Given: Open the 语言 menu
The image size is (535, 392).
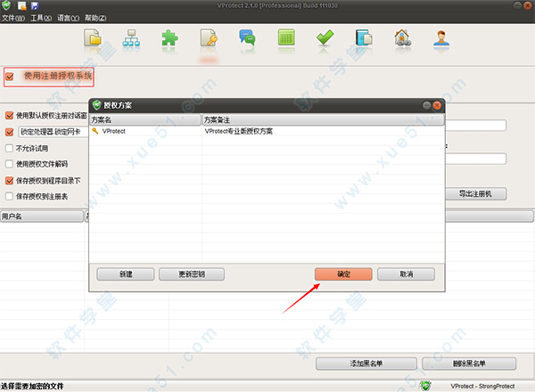Looking at the screenshot, I should pos(69,18).
